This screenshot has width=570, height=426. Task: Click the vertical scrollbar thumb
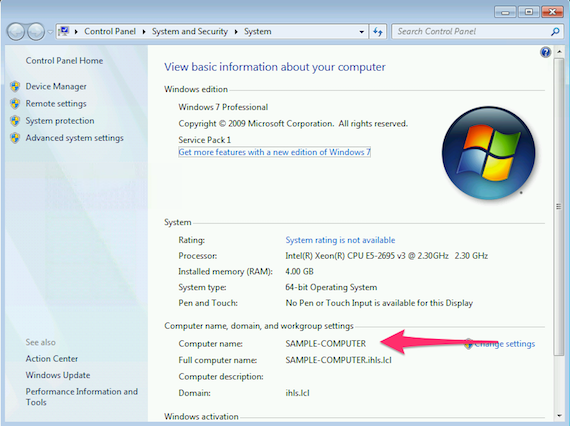[559, 206]
